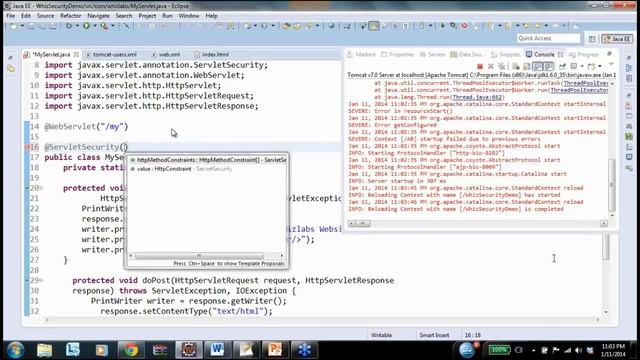Screen dimensions: 640x360
Task: Open the Search menu
Action: (x=124, y=16)
